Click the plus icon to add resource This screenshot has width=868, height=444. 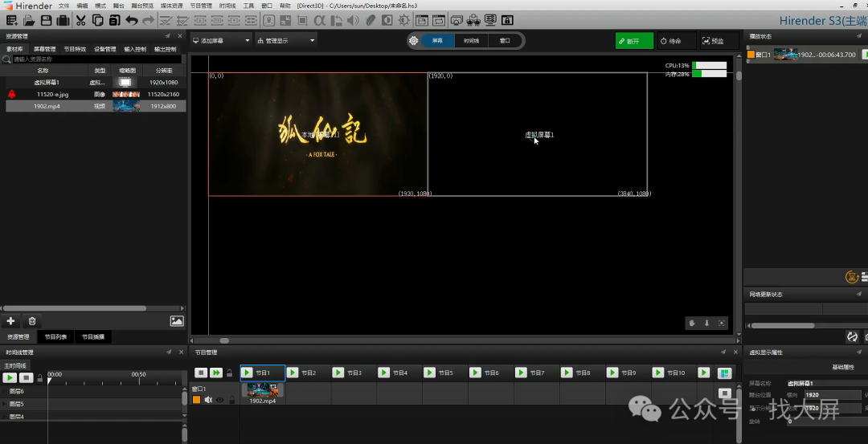[x=10, y=321]
